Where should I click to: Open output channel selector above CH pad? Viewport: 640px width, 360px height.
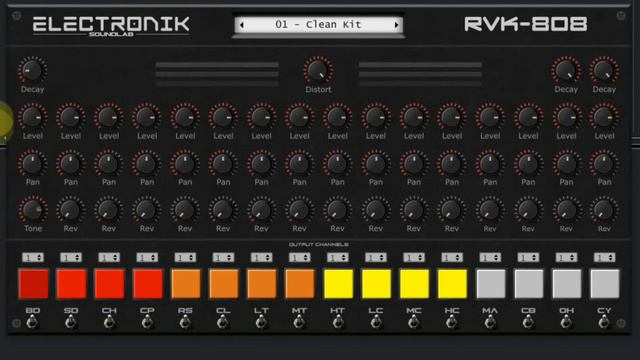pyautogui.click(x=109, y=258)
